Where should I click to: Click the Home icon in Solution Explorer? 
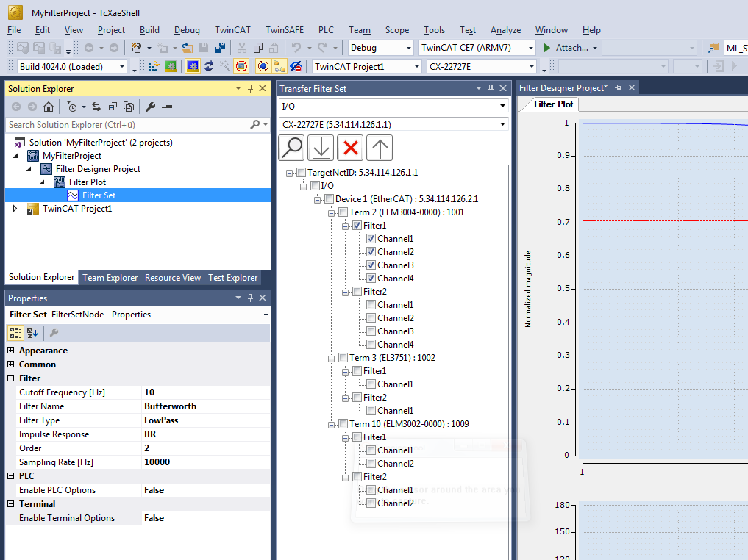pos(49,107)
